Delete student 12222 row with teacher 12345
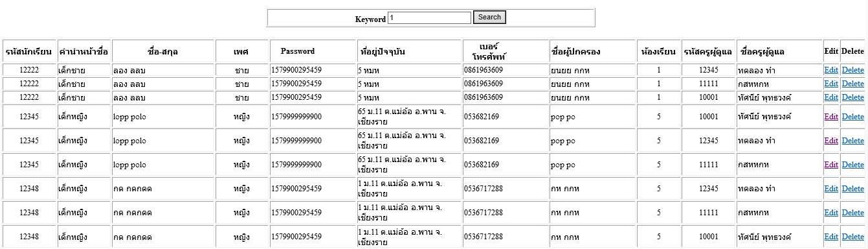Screen dimensions: 868x249 point(852,70)
